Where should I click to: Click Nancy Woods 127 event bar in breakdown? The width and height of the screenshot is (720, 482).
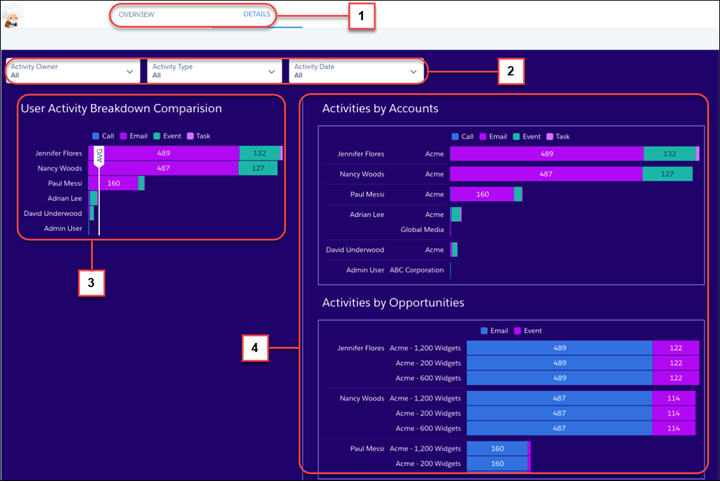pyautogui.click(x=258, y=169)
